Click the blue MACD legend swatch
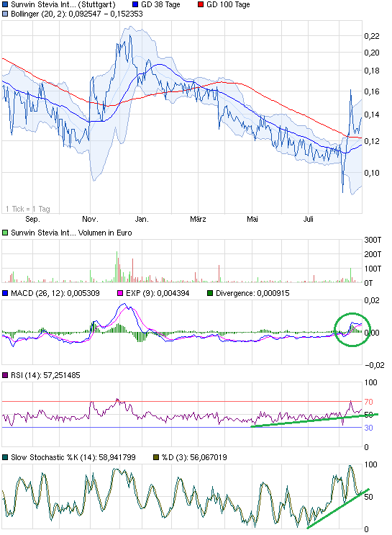The image size is (392, 535). (5, 293)
